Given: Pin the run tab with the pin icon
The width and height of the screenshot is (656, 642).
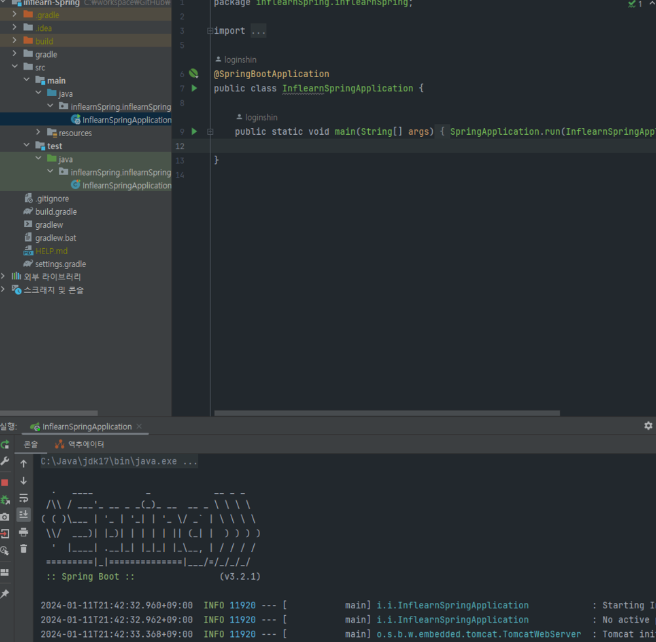Looking at the screenshot, I should (x=5, y=593).
